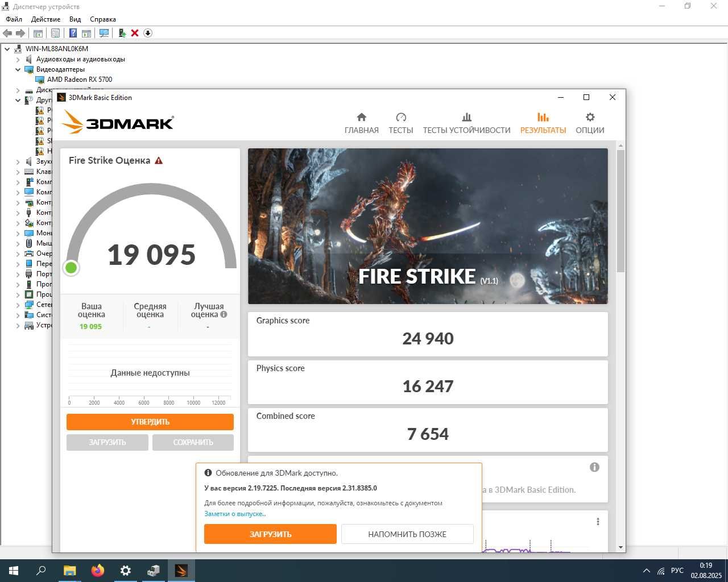Expand the sound devices node with speaker icon

tap(18, 161)
